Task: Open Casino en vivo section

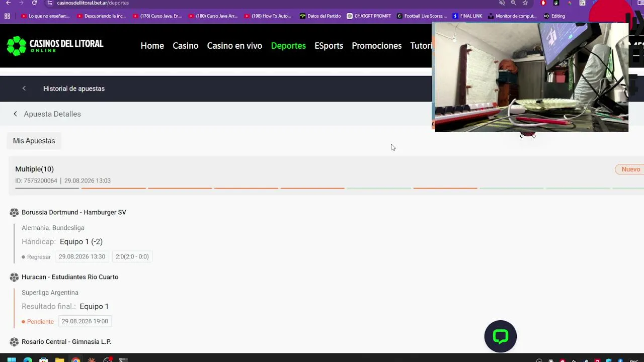Action: tap(234, 46)
